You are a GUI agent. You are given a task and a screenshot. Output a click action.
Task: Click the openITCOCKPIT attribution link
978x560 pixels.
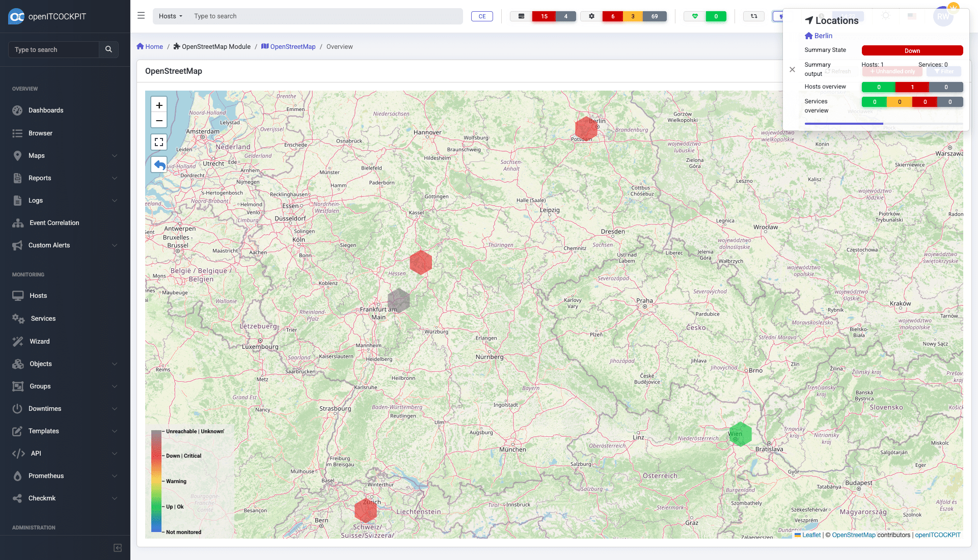(938, 535)
